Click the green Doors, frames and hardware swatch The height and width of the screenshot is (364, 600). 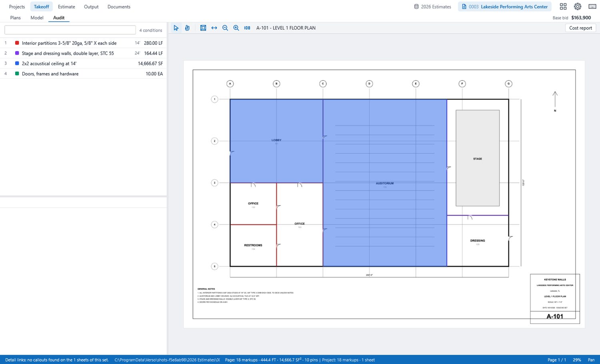[x=17, y=74]
